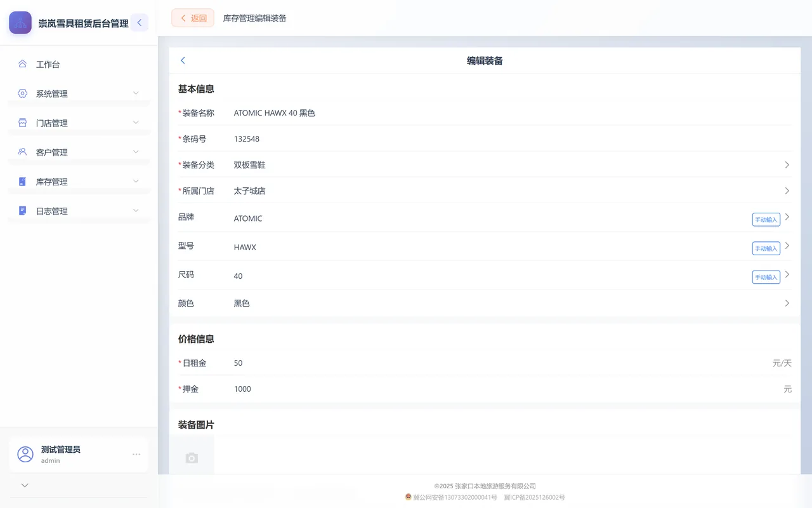The height and width of the screenshot is (508, 812).
Task: Click the 冀公网安备 record link
Action: 455,497
